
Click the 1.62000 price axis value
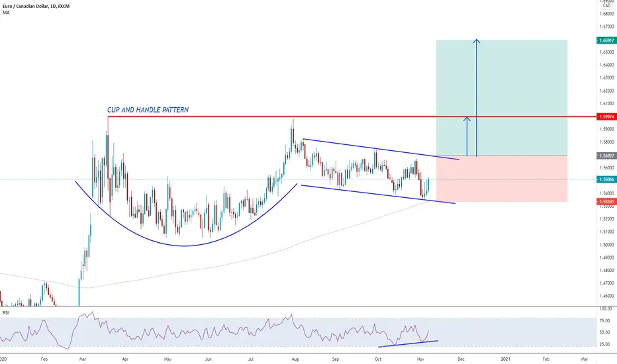(x=607, y=91)
